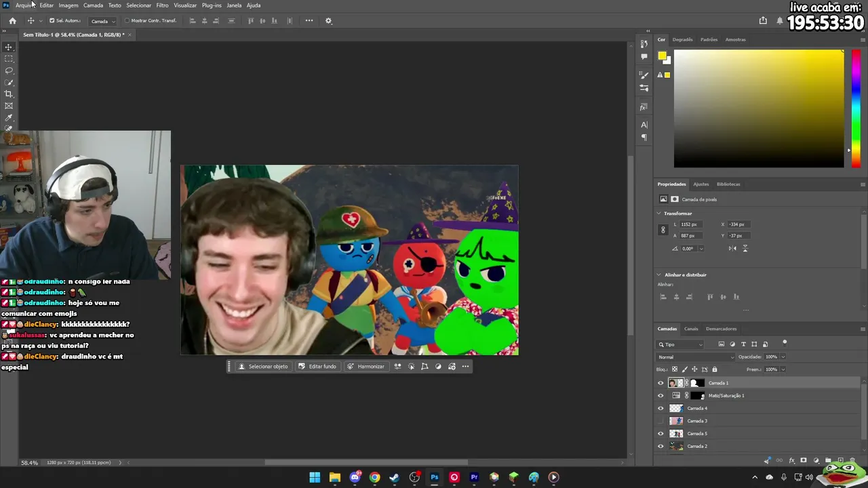Click the Editar fundo button

(x=317, y=367)
